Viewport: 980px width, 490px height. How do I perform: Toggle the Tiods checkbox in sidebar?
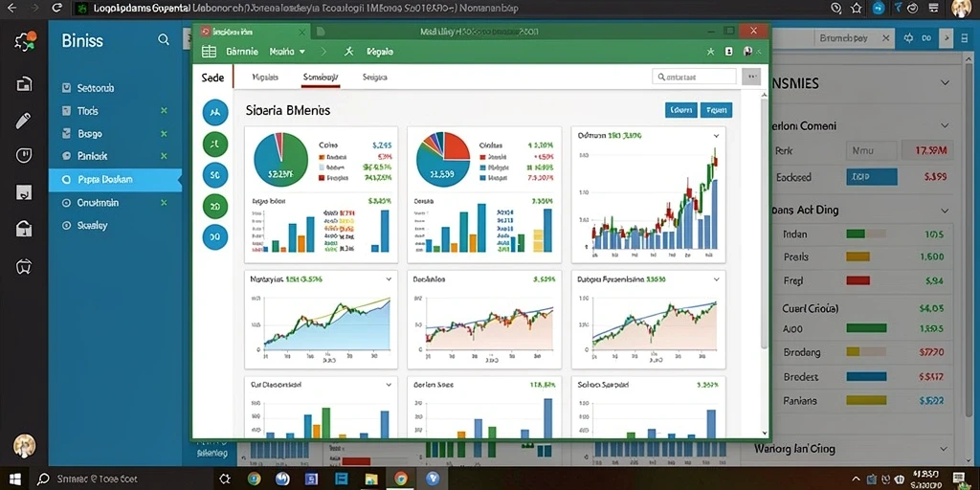pos(67,111)
